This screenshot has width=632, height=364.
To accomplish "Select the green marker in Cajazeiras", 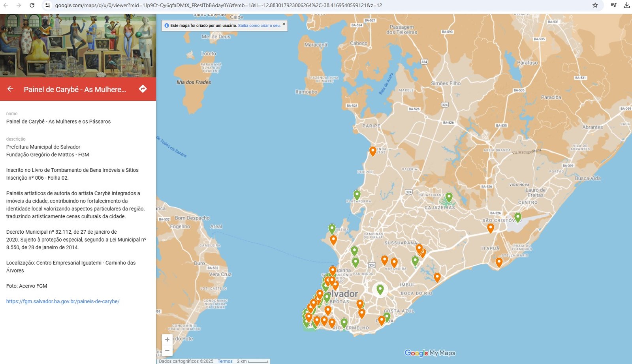I will (449, 197).
